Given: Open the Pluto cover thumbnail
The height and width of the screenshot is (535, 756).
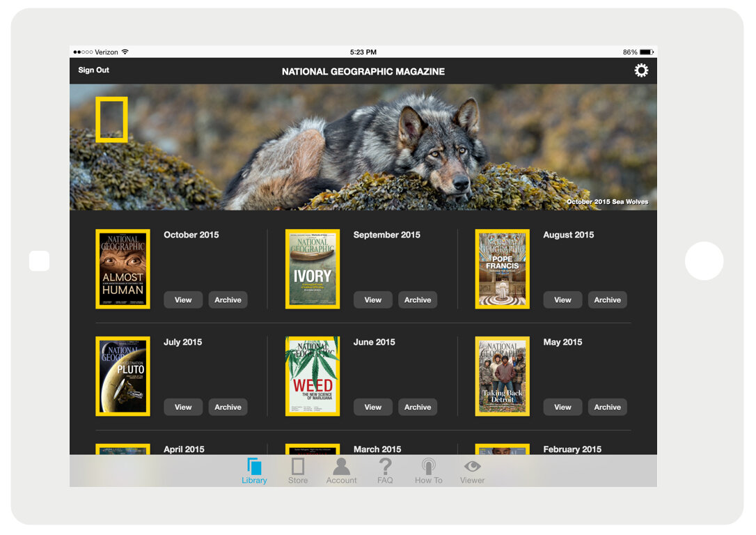Looking at the screenshot, I should [x=123, y=376].
